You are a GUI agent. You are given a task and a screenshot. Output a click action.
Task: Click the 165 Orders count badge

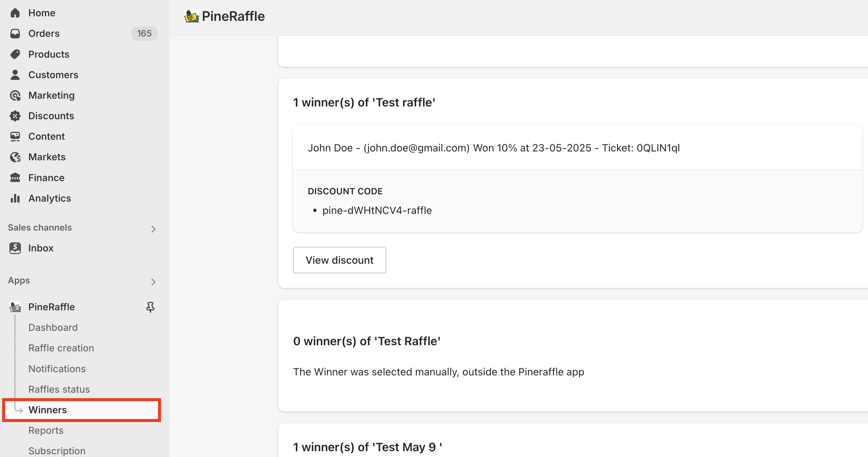pos(144,33)
